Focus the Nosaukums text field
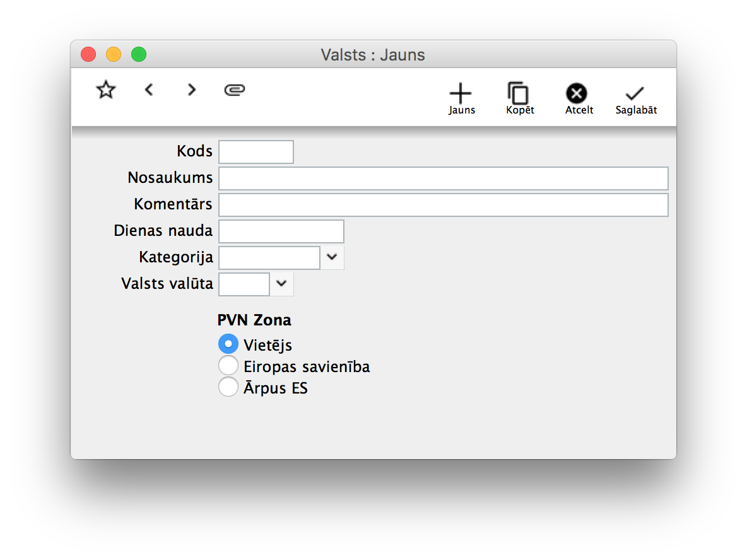Screen dimensions: 747x560 point(443,178)
